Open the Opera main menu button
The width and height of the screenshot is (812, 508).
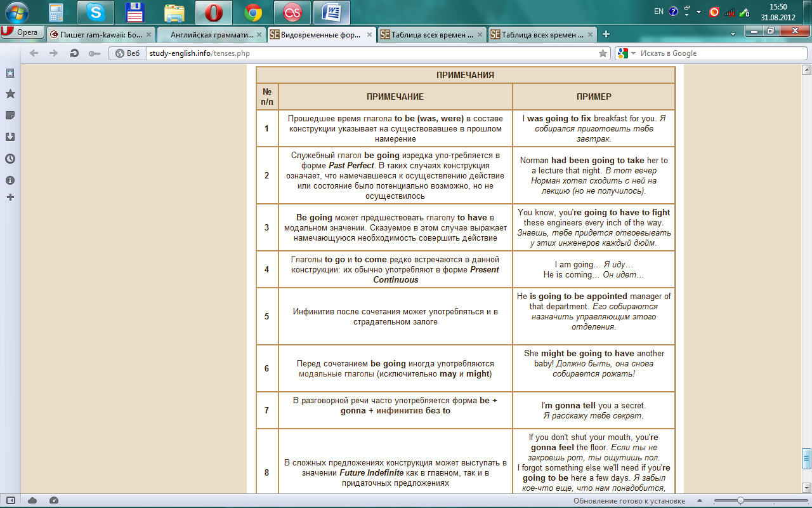coord(23,32)
